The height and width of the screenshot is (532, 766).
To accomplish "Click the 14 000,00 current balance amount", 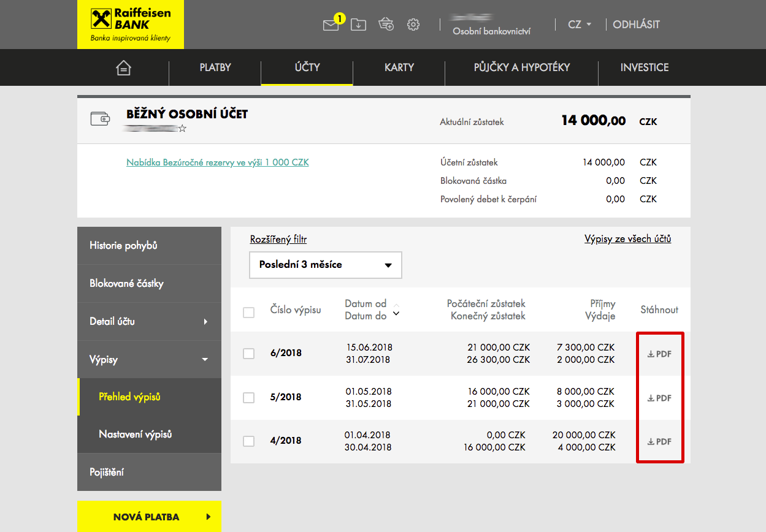I will pos(593,121).
